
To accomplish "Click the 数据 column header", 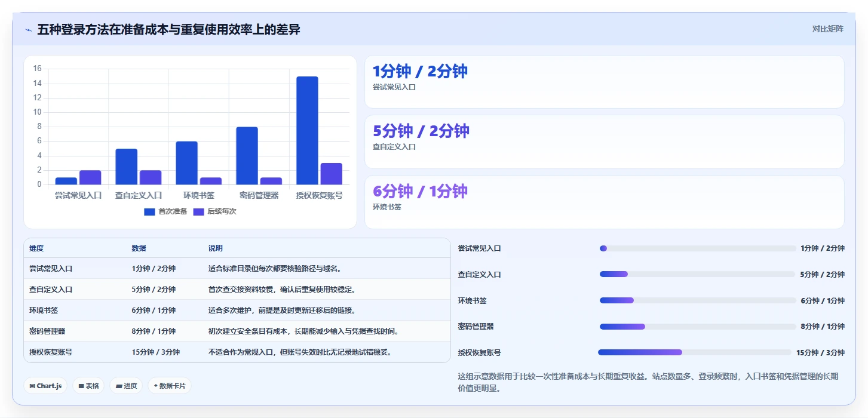I will (139, 248).
